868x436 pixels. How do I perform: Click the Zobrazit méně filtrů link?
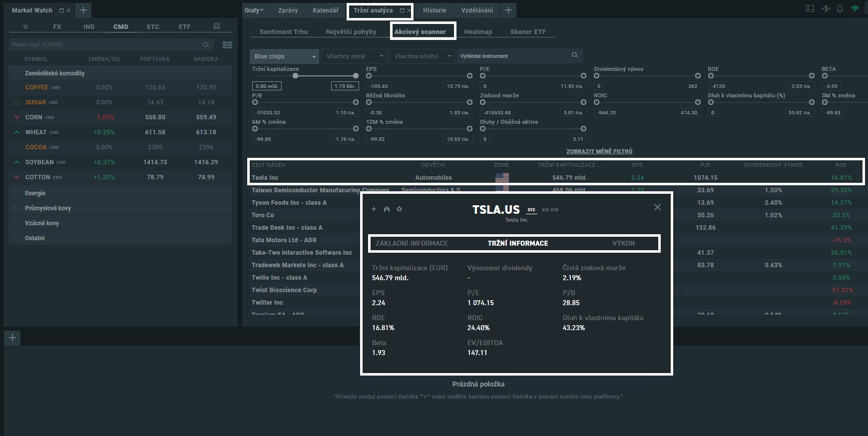(x=599, y=151)
